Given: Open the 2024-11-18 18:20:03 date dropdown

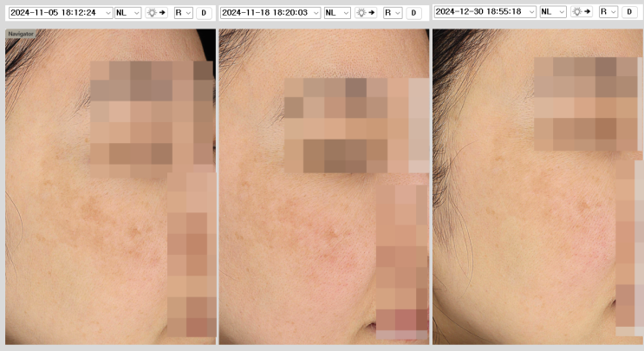Looking at the screenshot, I should (270, 13).
